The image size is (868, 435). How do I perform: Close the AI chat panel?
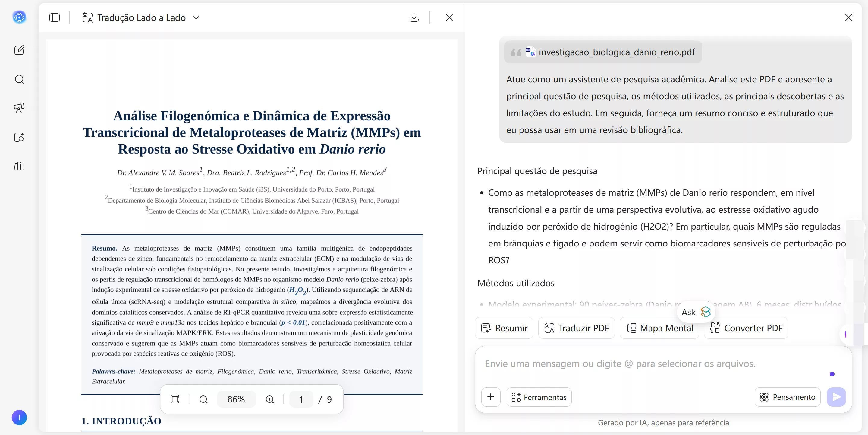point(848,17)
